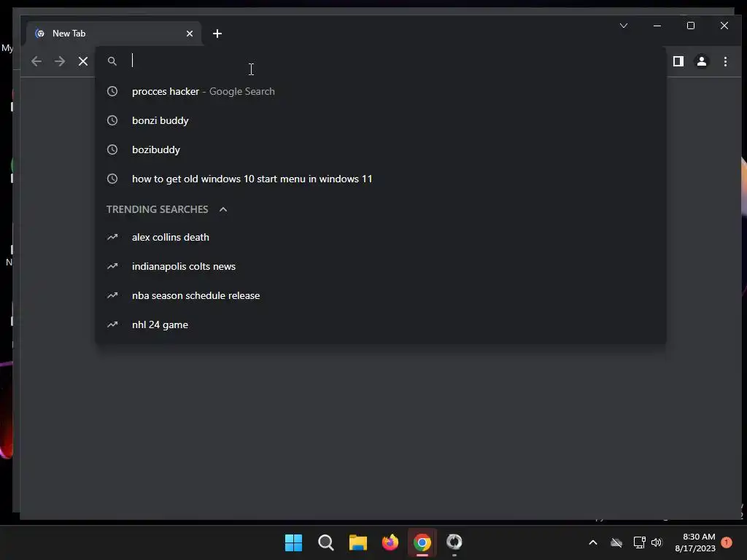Image resolution: width=747 pixels, height=560 pixels.
Task: Click the trending arrow icon beside nhl 24 game
Action: coord(112,324)
